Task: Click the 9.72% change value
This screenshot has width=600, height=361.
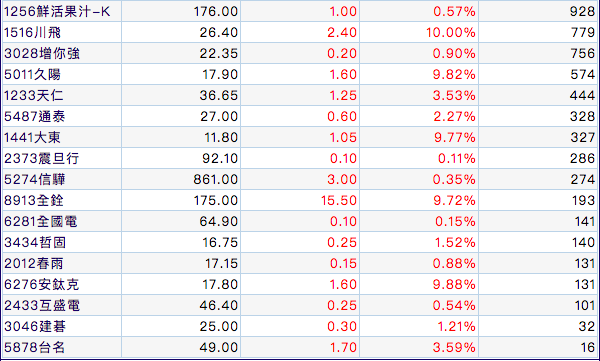Action: [454, 201]
